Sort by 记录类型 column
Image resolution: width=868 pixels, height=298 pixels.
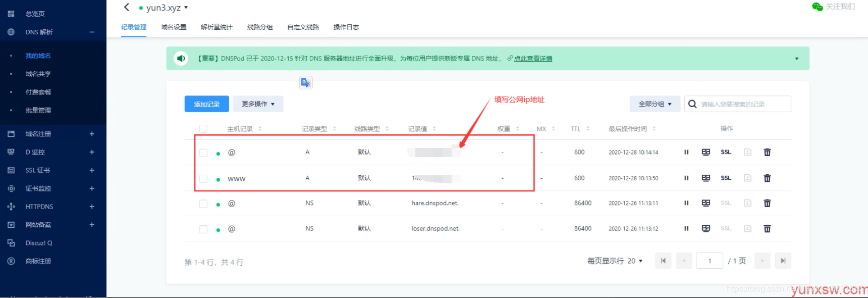click(x=334, y=129)
